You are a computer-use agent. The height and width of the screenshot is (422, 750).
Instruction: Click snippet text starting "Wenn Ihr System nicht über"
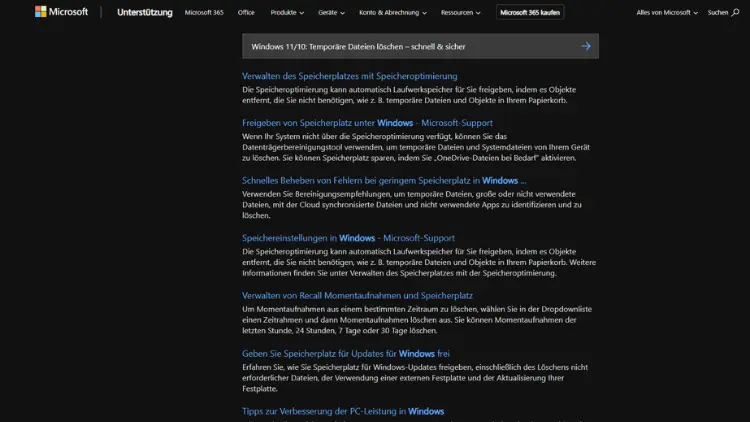tap(416, 147)
